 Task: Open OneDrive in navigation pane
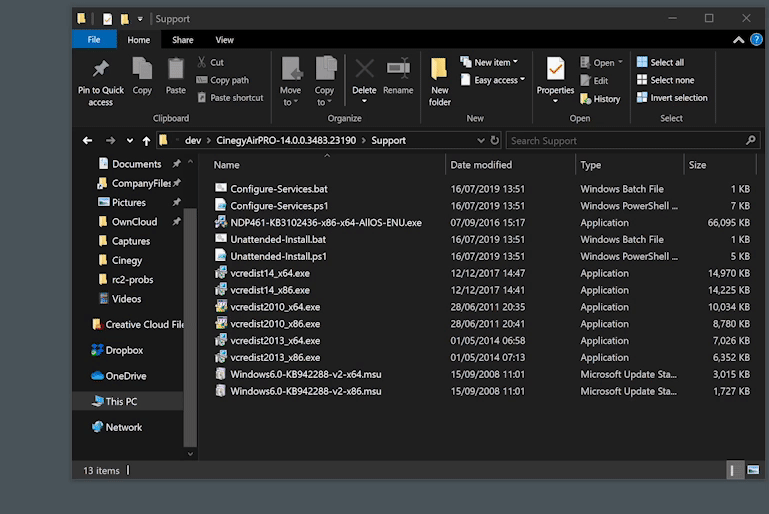(x=126, y=376)
